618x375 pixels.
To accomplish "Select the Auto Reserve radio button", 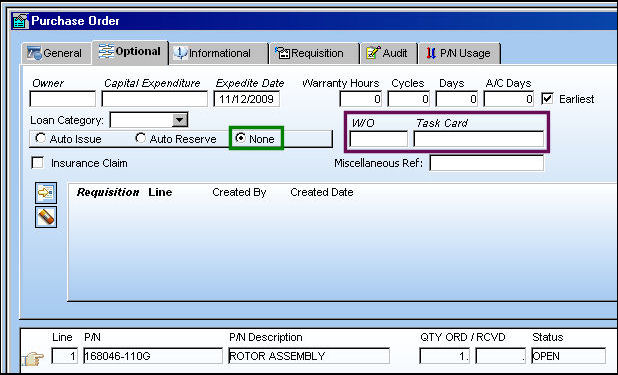I will coord(140,138).
